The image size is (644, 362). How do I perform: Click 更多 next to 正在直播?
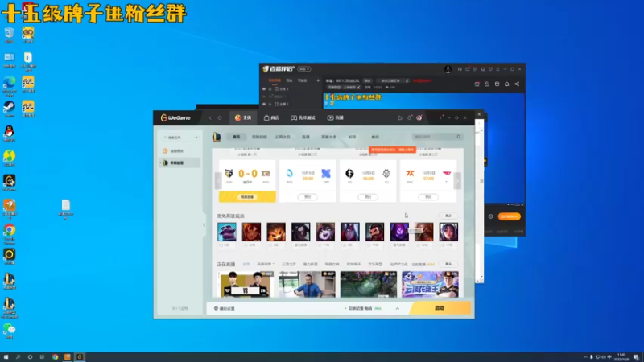448,264
